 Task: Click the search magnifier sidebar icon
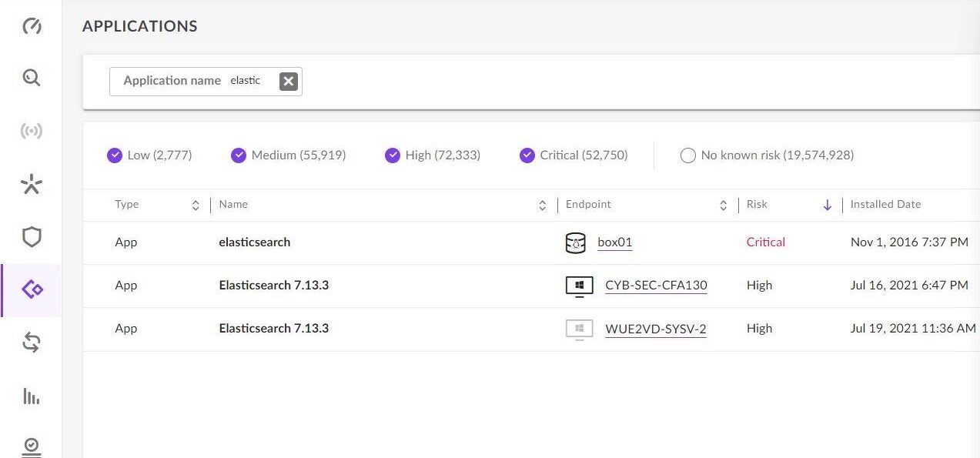click(32, 78)
